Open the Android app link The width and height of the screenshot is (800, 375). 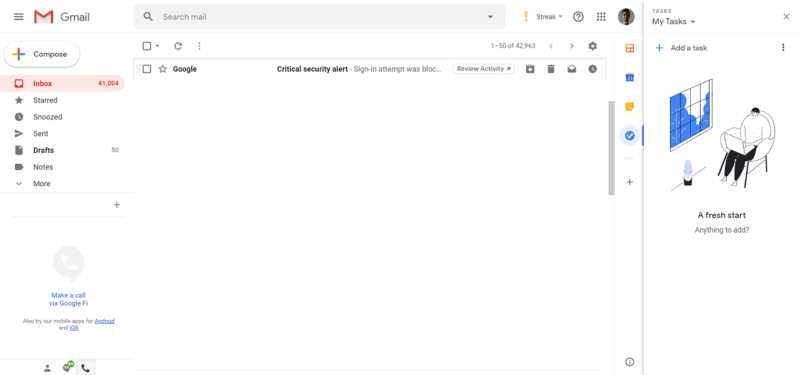[x=105, y=321]
